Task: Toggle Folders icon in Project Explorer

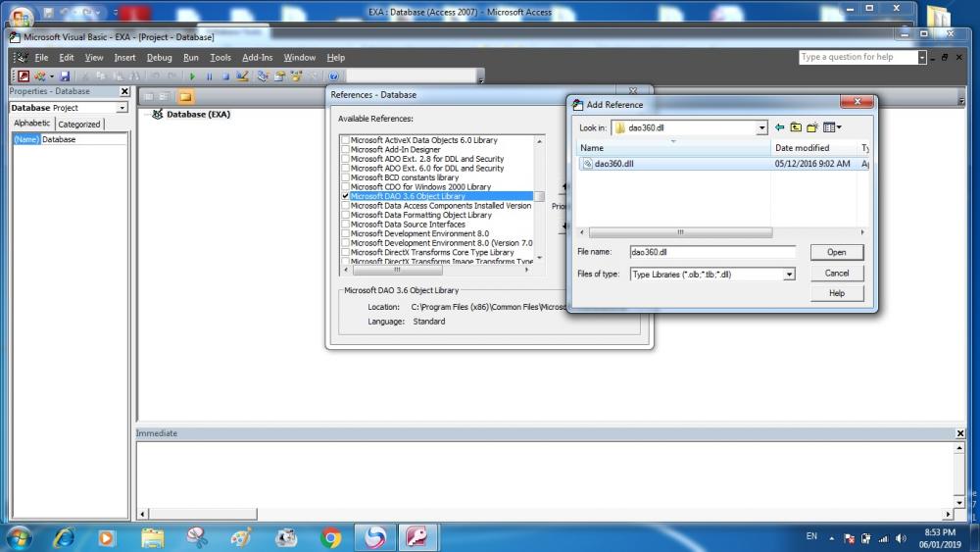Action: [x=185, y=96]
